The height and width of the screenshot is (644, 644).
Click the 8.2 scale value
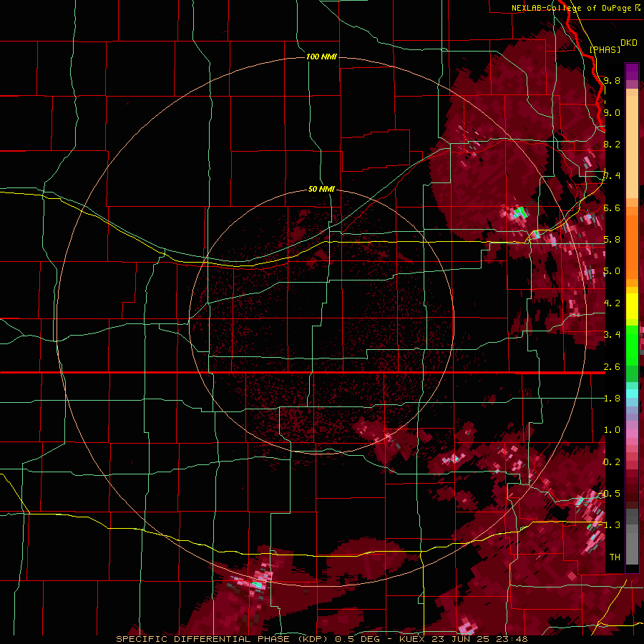612,144
